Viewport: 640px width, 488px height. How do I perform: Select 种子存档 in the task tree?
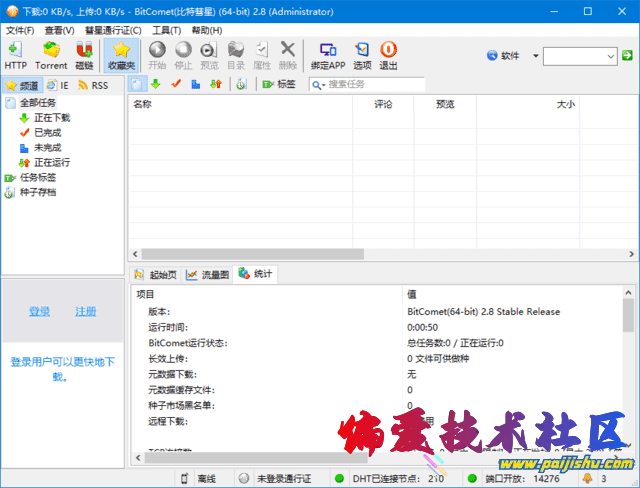pyautogui.click(x=38, y=192)
